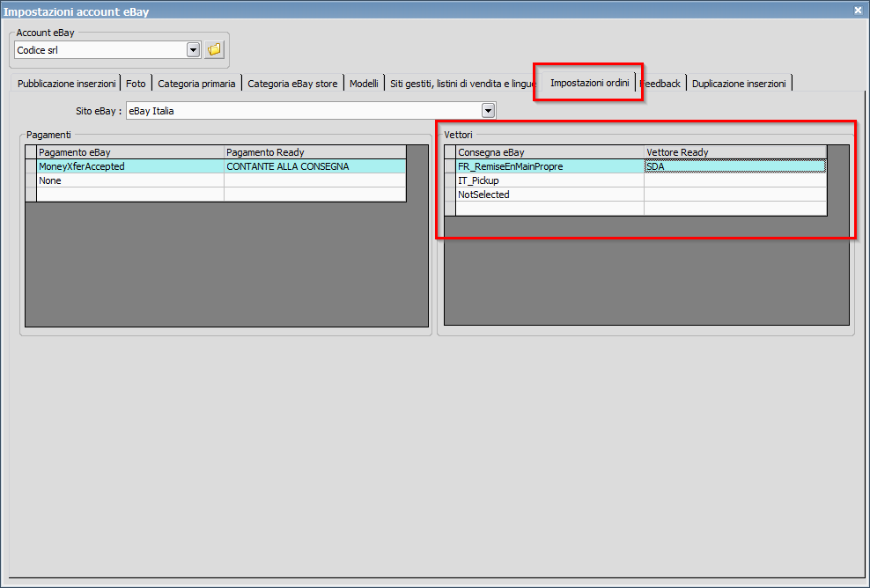Click the Vettore Ready column header

click(735, 152)
